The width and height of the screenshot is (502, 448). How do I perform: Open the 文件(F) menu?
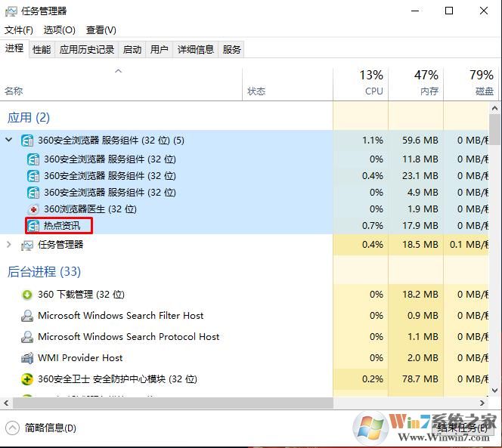[x=19, y=30]
